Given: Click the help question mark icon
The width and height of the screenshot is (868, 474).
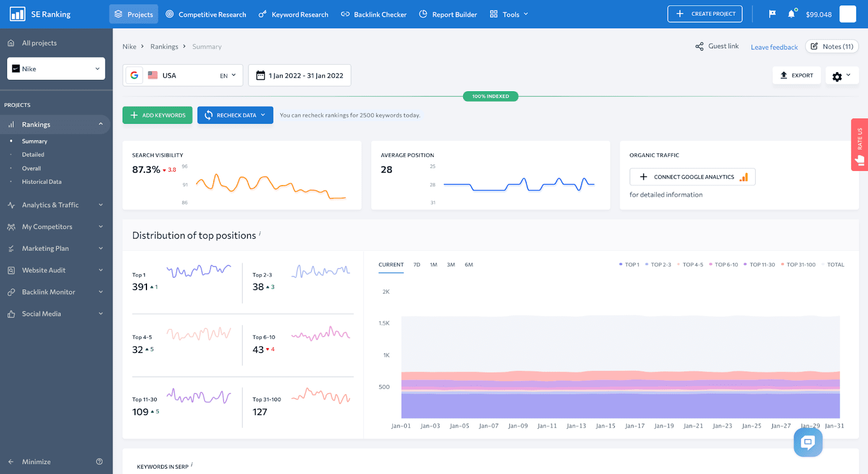Looking at the screenshot, I should (x=99, y=462).
